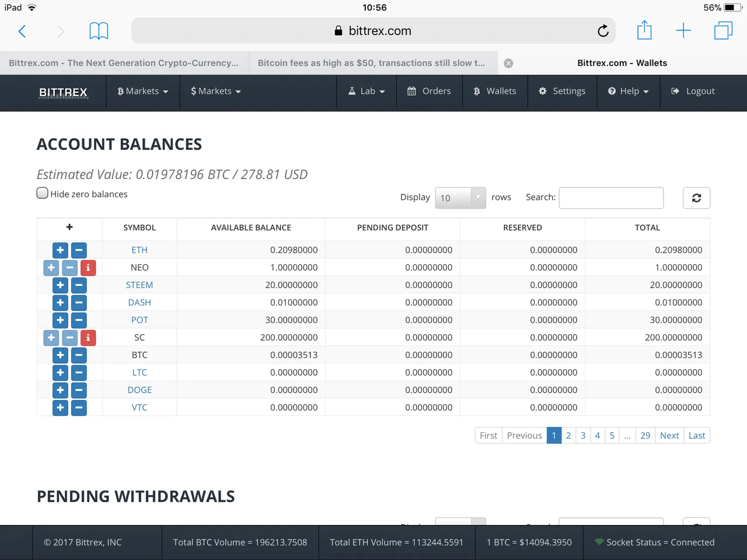Open the Lab dropdown menu
747x560 pixels.
(x=367, y=92)
